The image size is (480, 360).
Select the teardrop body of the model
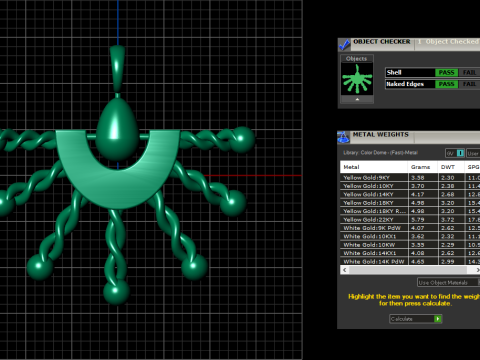[x=117, y=128]
